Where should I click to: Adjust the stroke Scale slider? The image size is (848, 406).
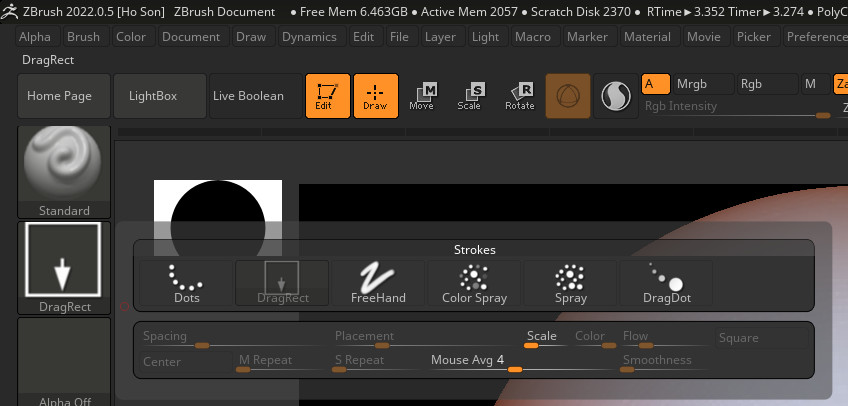tap(546, 338)
